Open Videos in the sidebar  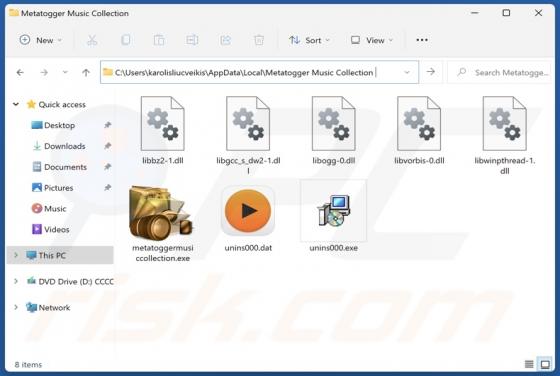tap(51, 229)
